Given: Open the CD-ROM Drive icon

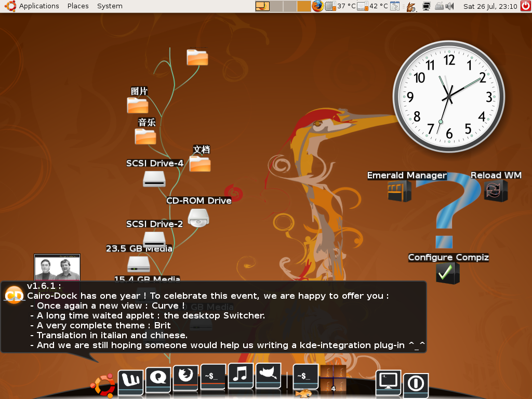Looking at the screenshot, I should (x=198, y=218).
